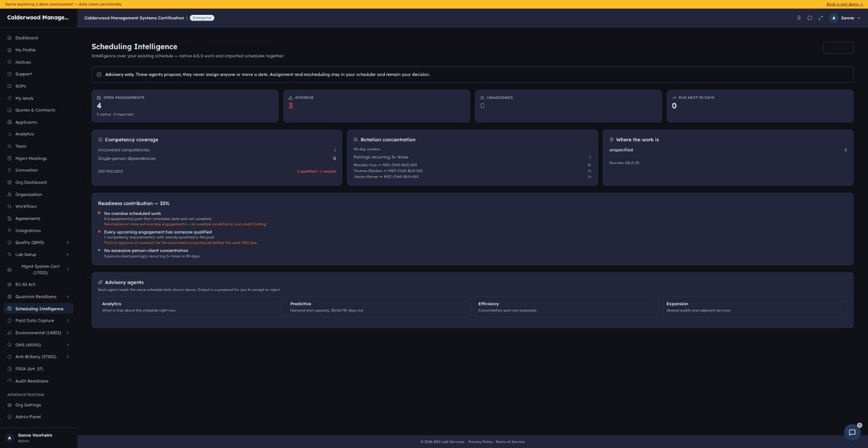Expand the Environmental (14001) section
Viewport: 868px width, 448px height.
coord(38,333)
